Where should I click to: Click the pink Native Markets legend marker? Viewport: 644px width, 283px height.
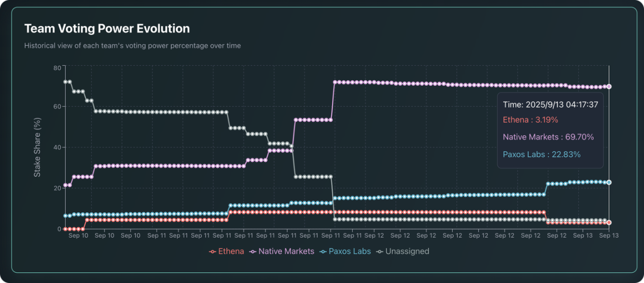(253, 252)
